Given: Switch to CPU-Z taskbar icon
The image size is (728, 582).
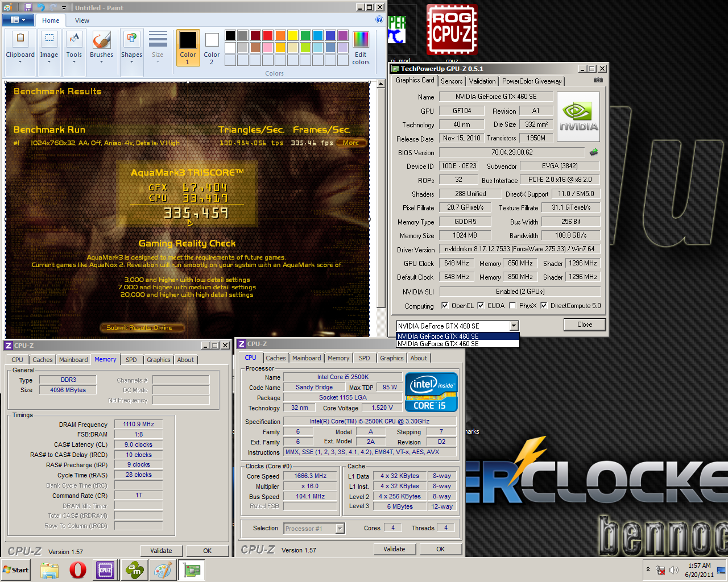Looking at the screenshot, I should (x=106, y=570).
